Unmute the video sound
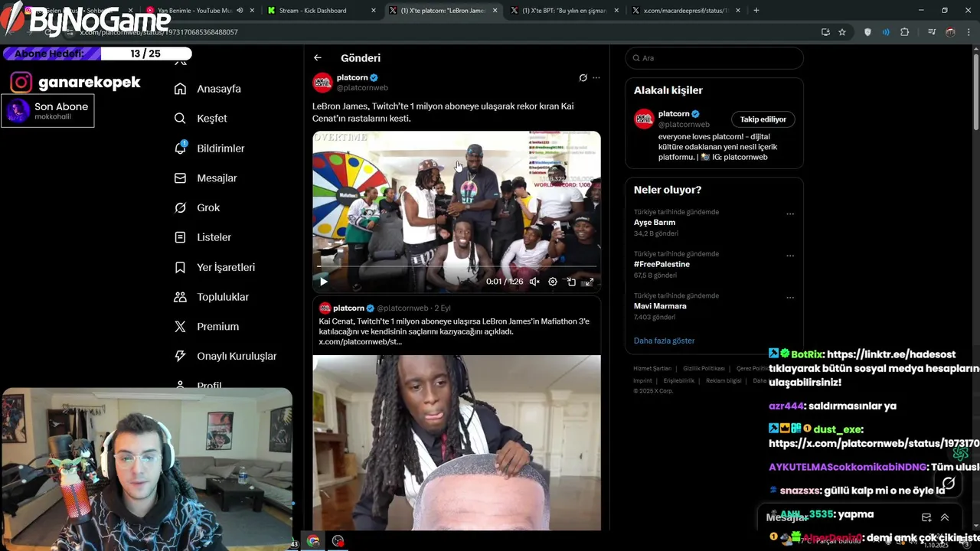The image size is (980, 551). 534,282
